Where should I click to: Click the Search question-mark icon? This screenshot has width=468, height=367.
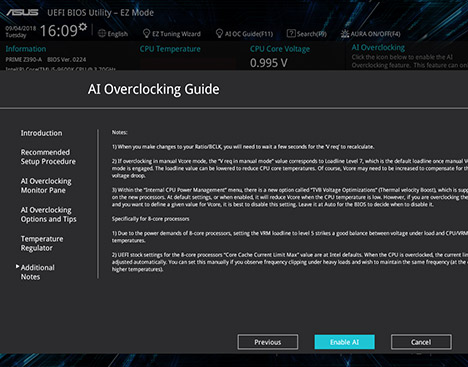(291, 33)
